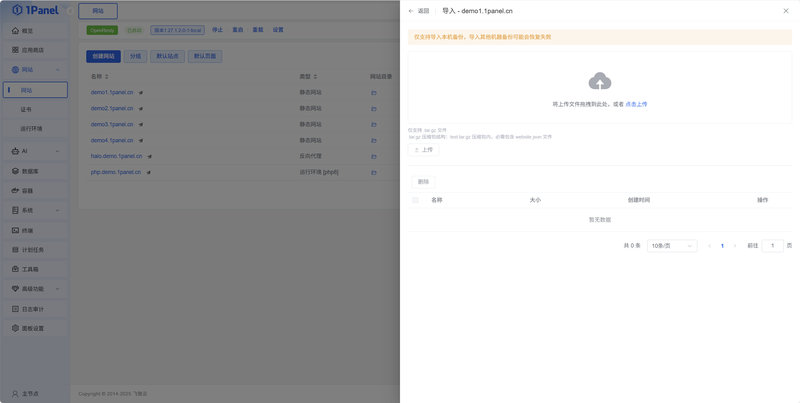Click the paper-plane icon beside halo.demo.1panel.cn

point(149,157)
